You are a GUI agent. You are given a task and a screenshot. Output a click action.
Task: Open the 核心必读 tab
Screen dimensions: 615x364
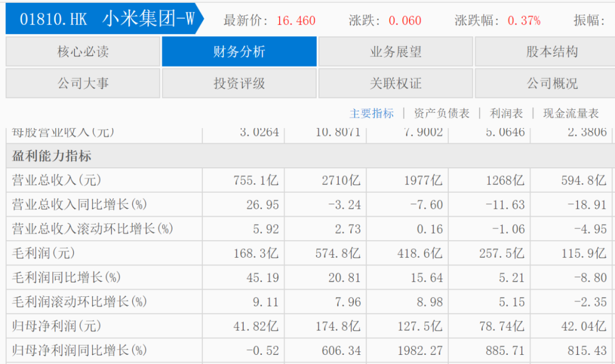(x=83, y=51)
